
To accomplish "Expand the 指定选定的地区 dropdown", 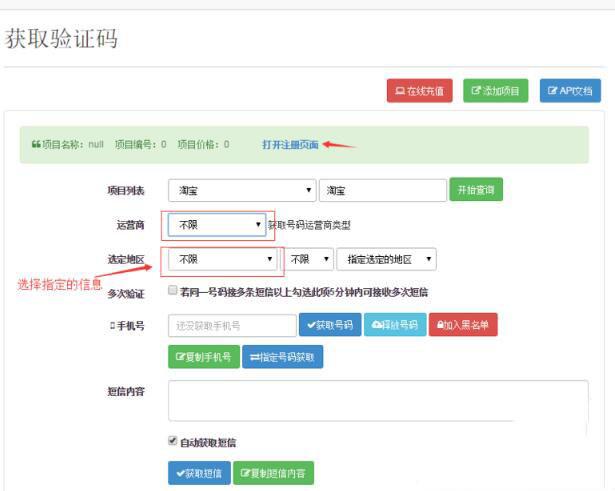I will [386, 259].
